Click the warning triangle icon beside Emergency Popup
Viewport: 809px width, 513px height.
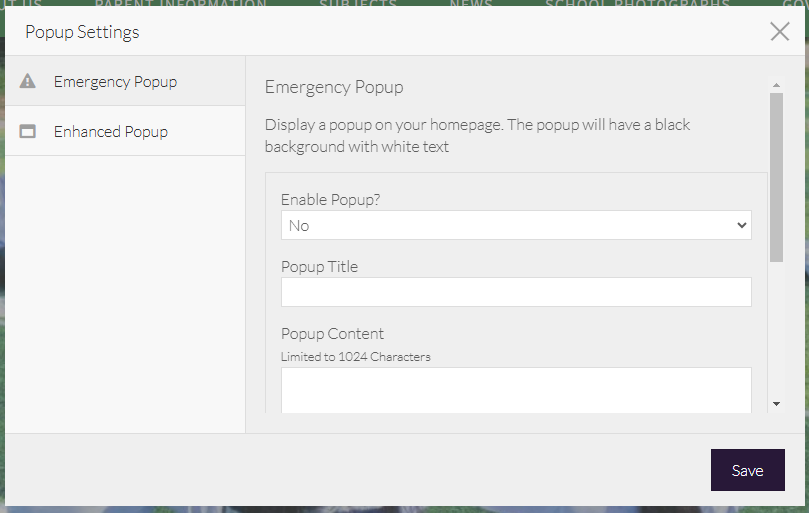(x=28, y=81)
